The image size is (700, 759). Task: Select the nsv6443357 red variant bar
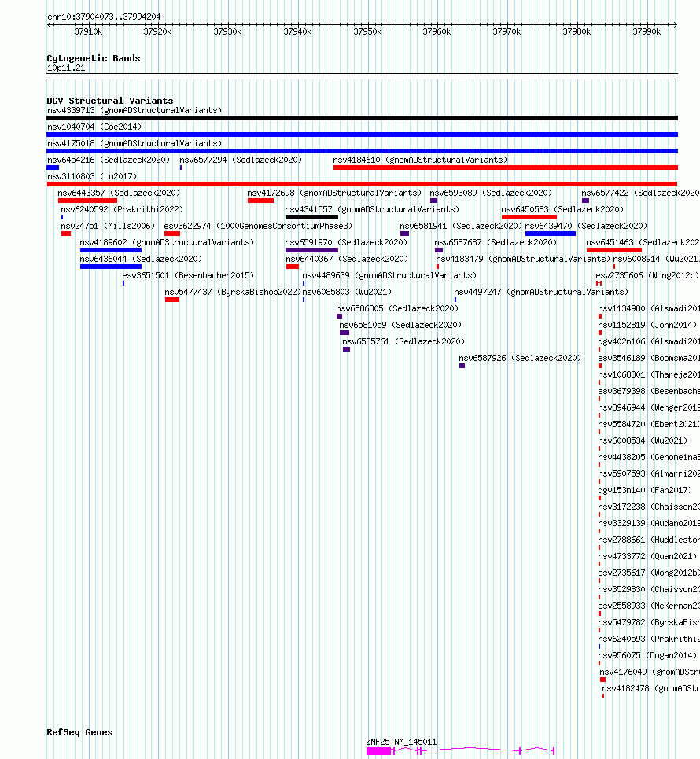(x=87, y=201)
